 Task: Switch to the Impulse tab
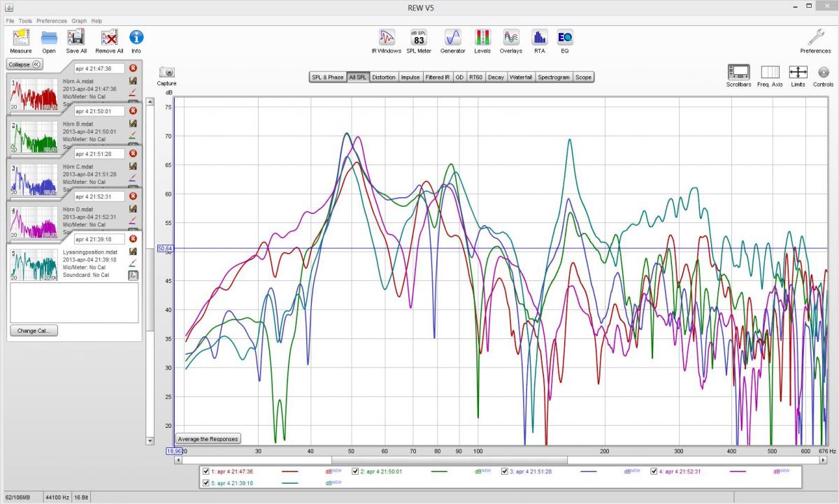(410, 77)
